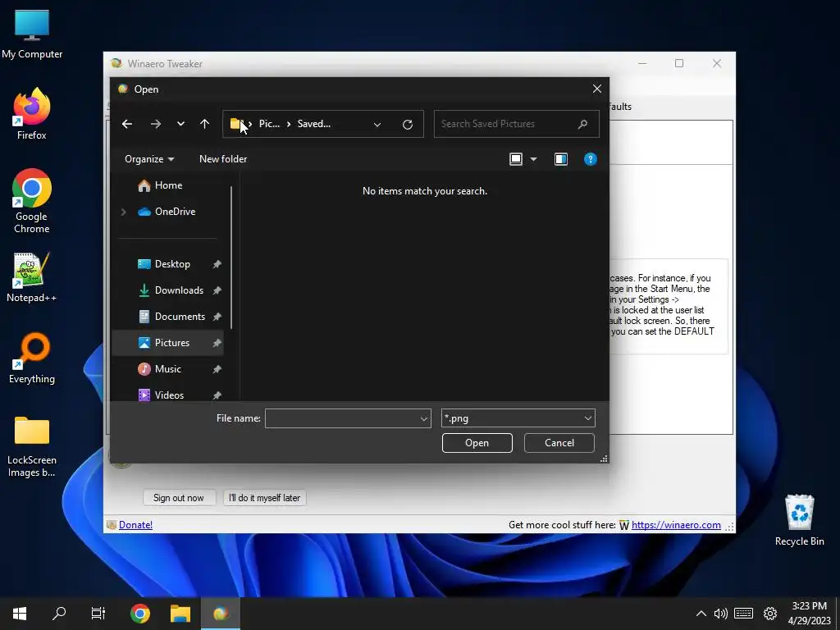Click the File name text field
The image size is (840, 630).
pyautogui.click(x=342, y=418)
